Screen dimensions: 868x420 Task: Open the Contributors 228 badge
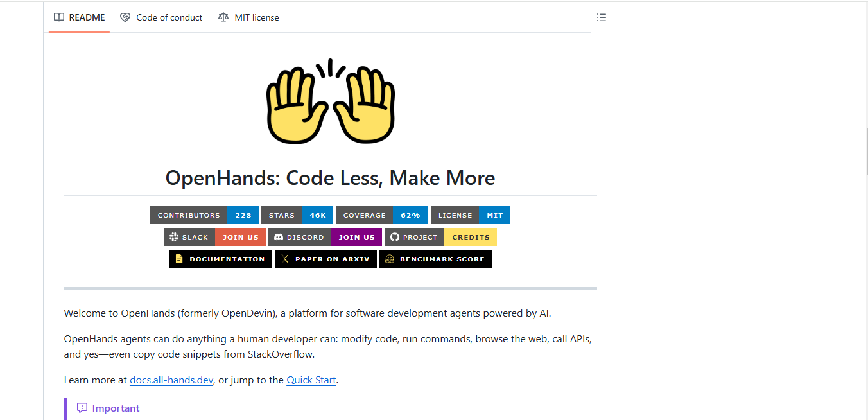pos(205,215)
